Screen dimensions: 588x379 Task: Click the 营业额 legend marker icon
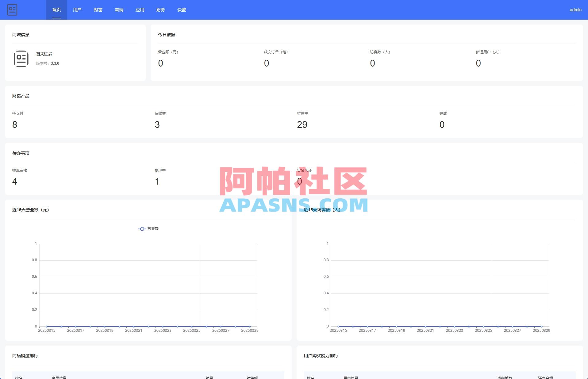tap(142, 229)
